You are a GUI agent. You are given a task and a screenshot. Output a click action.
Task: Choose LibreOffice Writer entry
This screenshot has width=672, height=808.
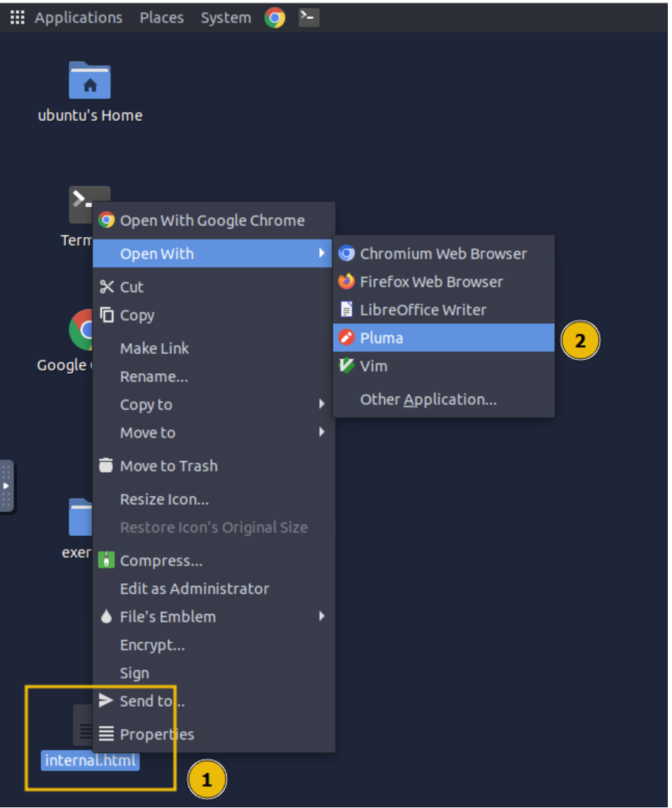(444, 309)
